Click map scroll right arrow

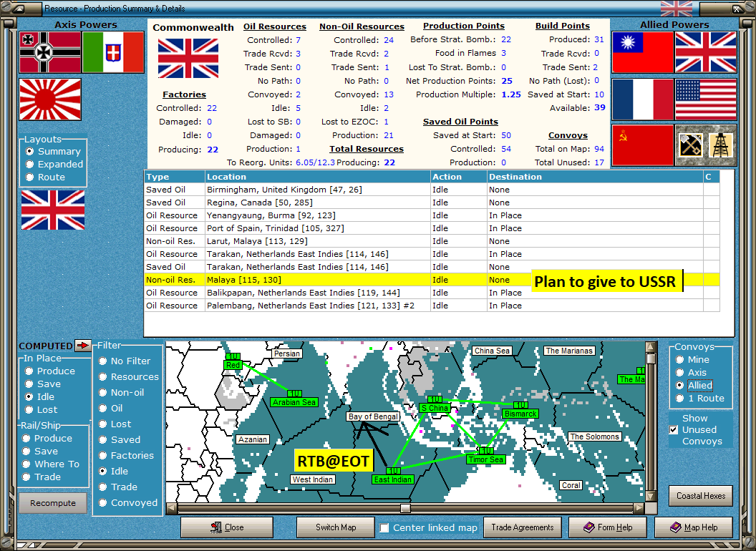639,508
